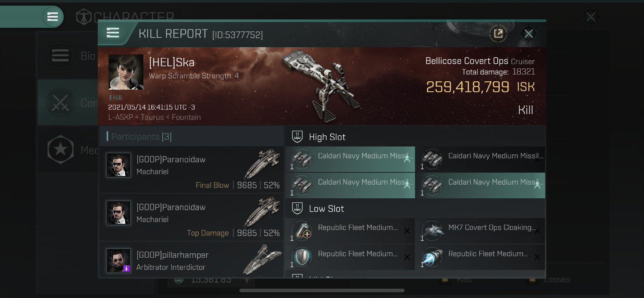Screen dimensions: 644x298
Task: Open Paranoidaw Top Damage participant entry
Action: click(192, 217)
